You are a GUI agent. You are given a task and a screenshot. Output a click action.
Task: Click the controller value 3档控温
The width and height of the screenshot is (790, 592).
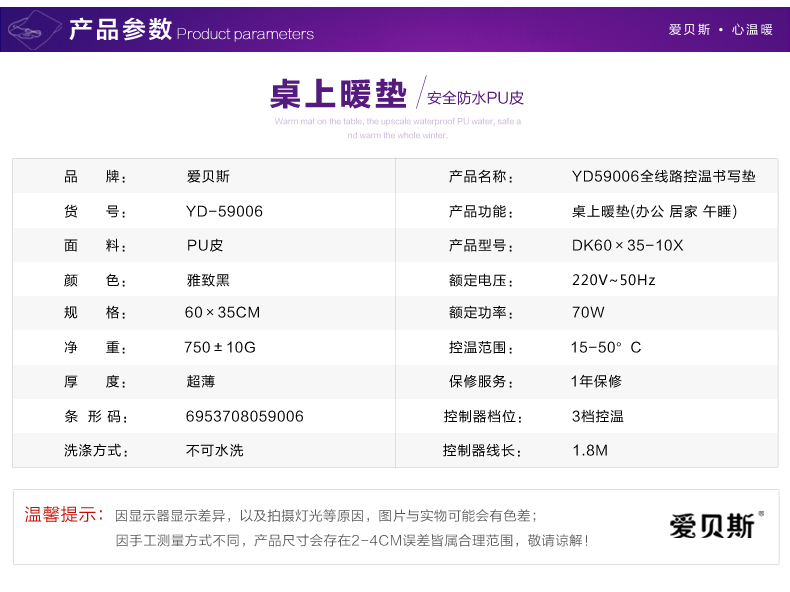[598, 416]
